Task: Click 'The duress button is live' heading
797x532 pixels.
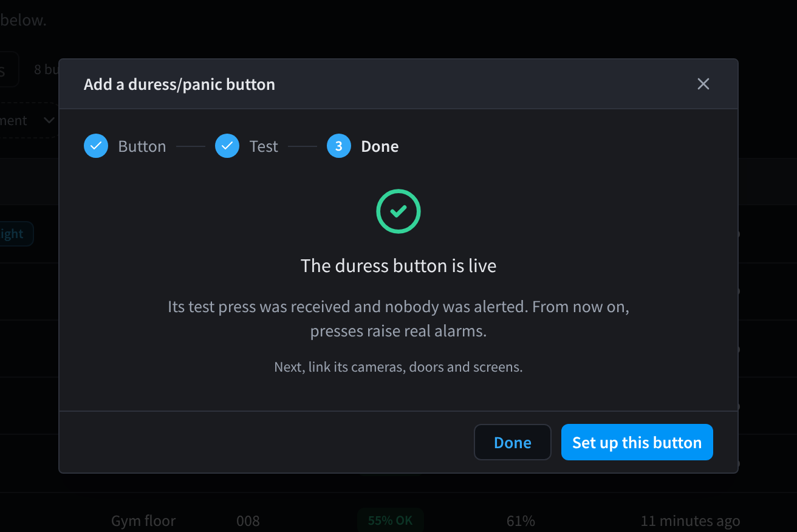Action: point(398,265)
